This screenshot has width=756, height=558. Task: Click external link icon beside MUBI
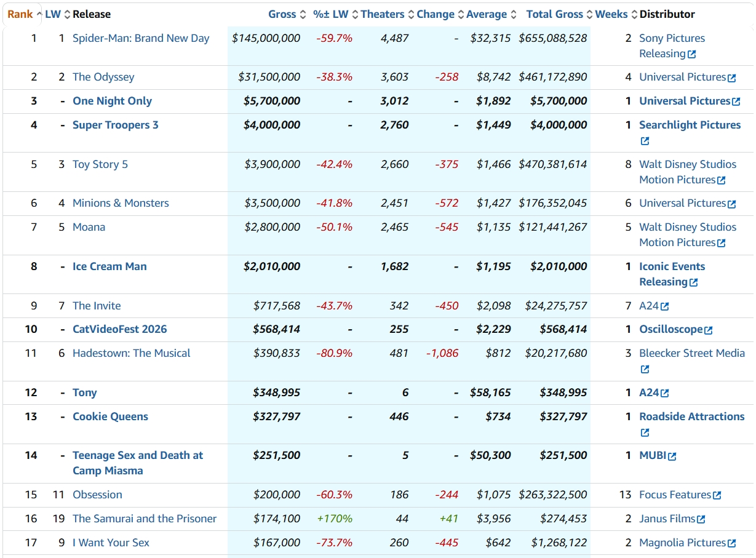click(672, 456)
